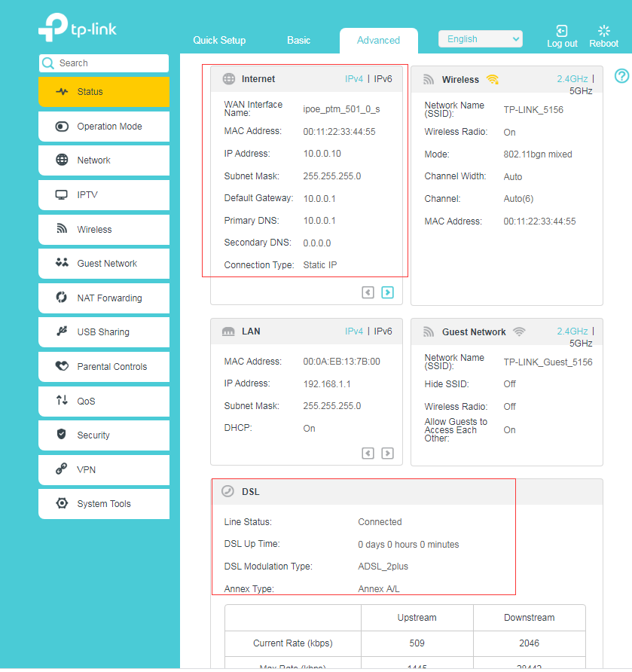Open the NAT Forwarding menu
The height and width of the screenshot is (672, 632).
tap(104, 298)
